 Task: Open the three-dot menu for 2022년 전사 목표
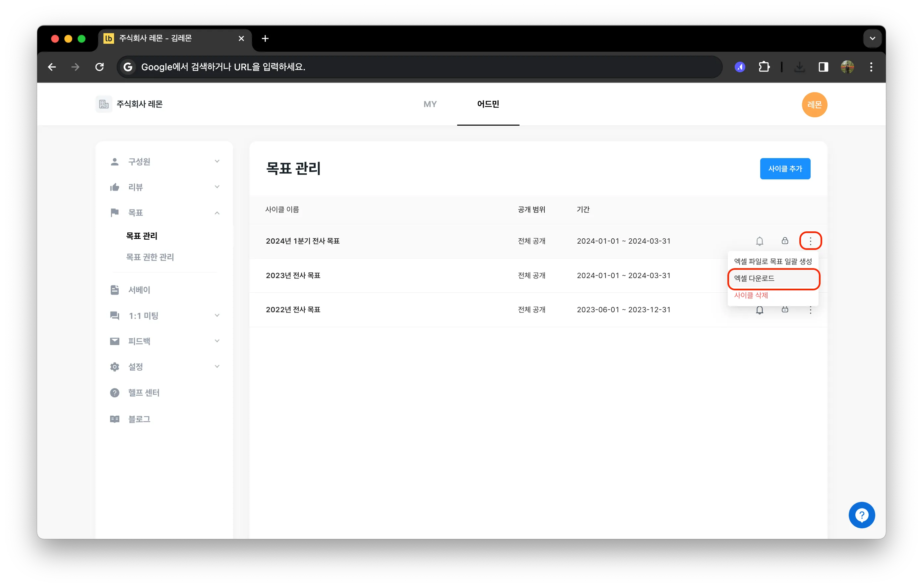click(x=810, y=310)
